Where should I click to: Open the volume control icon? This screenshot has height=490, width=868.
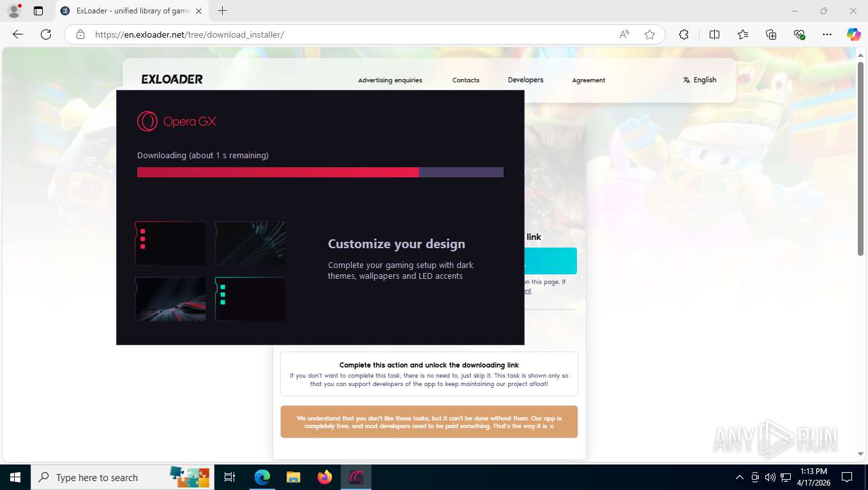[x=770, y=477]
